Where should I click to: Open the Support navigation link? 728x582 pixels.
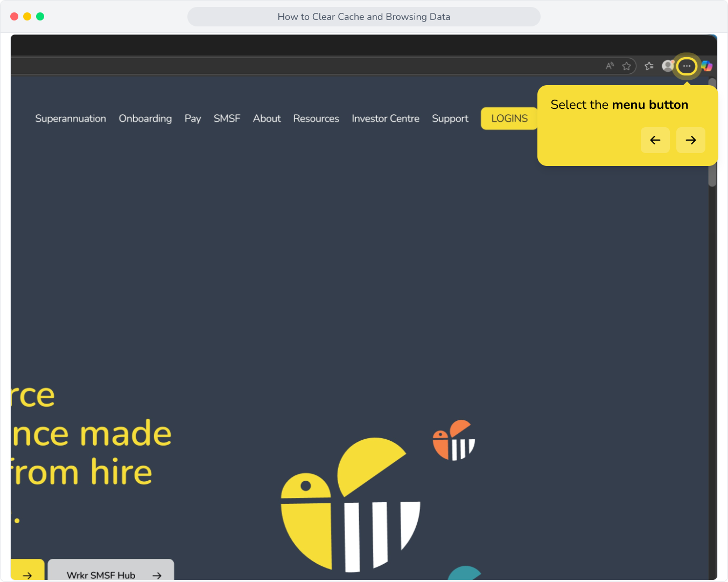coord(450,119)
